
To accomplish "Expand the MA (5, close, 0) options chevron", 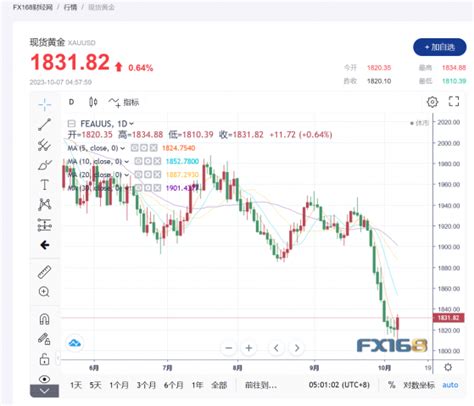I will pyautogui.click(x=123, y=148).
